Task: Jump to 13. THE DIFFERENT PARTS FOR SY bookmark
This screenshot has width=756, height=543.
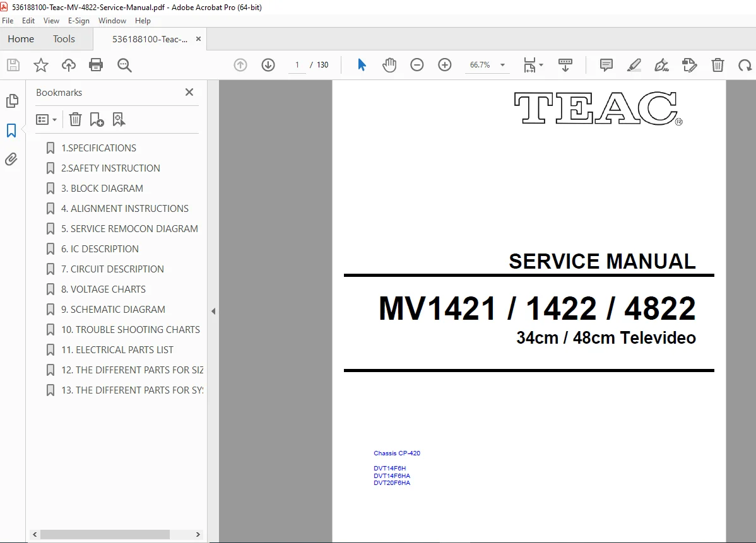Action: click(132, 391)
